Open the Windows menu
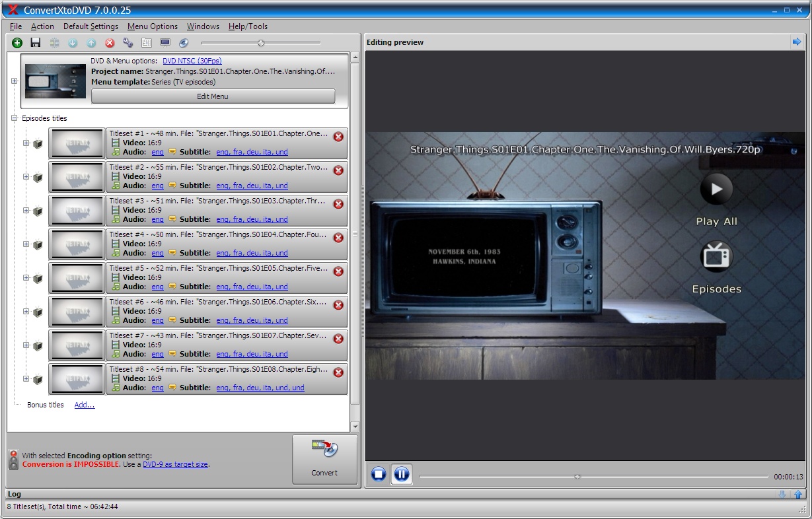Image resolution: width=812 pixels, height=519 pixels. click(x=203, y=26)
